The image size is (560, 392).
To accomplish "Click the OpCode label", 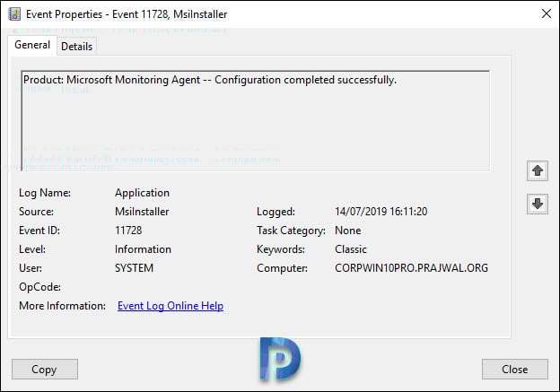I will [x=39, y=287].
